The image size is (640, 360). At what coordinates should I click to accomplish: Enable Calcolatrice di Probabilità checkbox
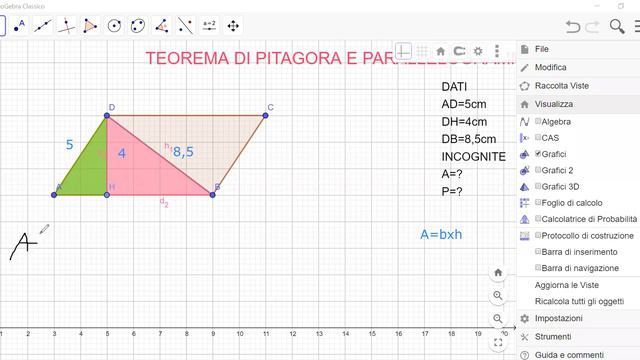tap(538, 219)
